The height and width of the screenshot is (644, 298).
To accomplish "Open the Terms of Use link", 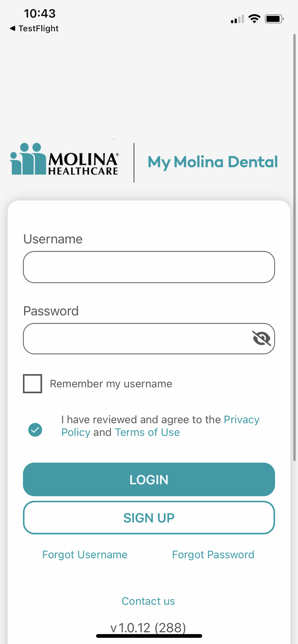I will [x=147, y=432].
